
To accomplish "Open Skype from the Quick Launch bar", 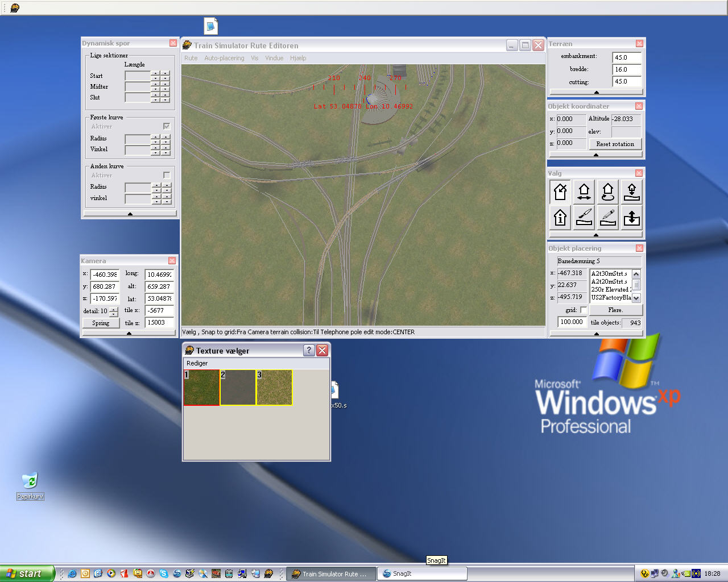I will 164,573.
